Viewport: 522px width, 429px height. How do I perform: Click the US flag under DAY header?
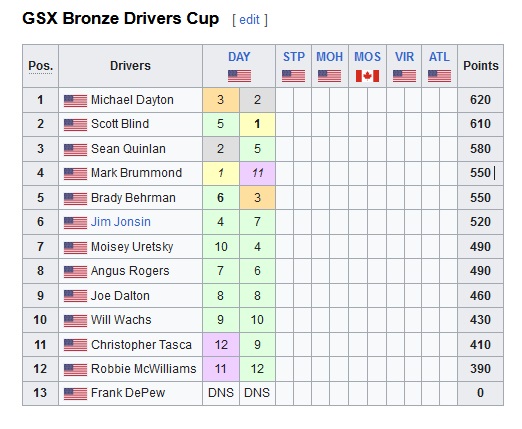(x=239, y=76)
